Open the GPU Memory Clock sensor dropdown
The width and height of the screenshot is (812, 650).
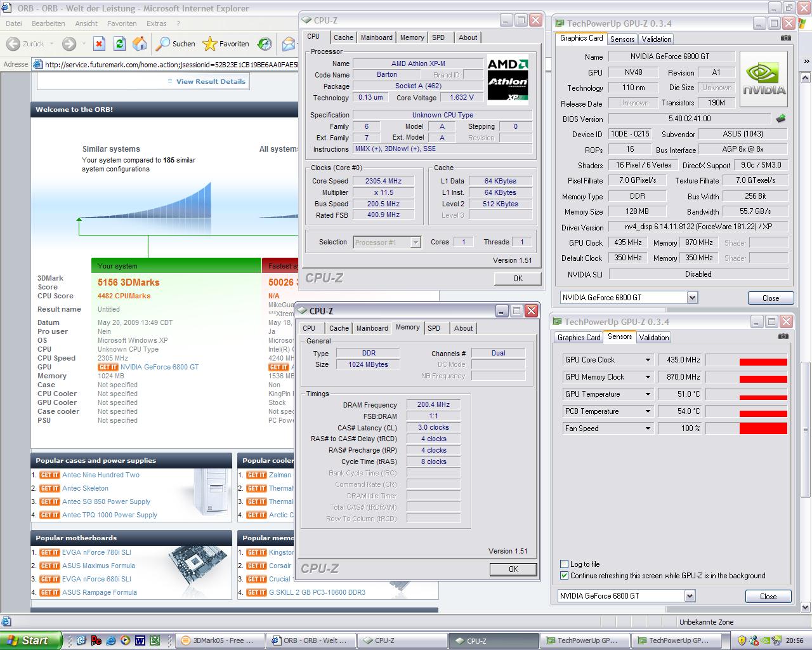coord(648,377)
